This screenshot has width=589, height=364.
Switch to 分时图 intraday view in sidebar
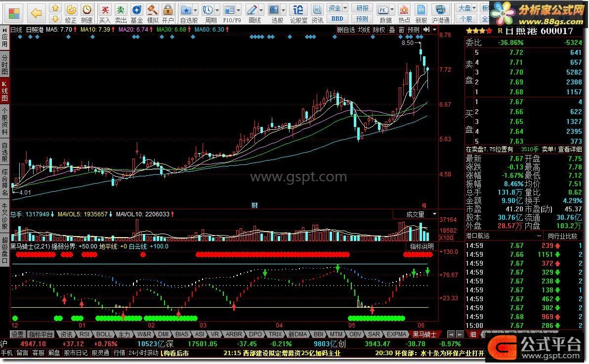(x=4, y=64)
